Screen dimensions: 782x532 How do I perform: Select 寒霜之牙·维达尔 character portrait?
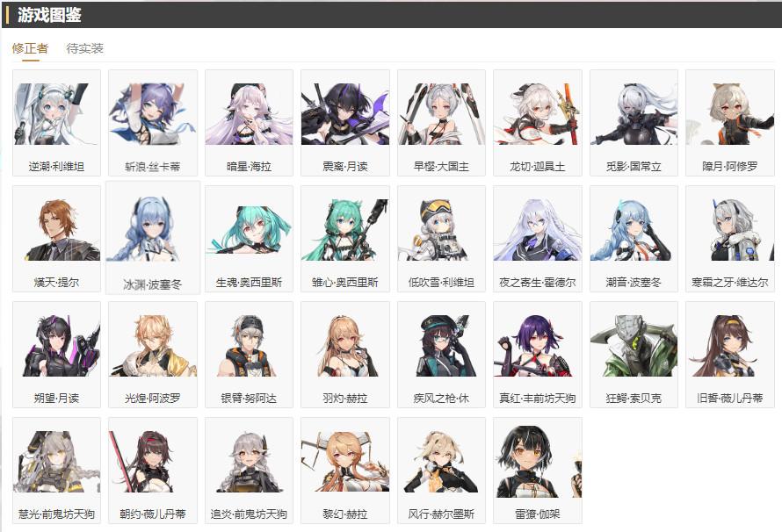tap(730, 230)
